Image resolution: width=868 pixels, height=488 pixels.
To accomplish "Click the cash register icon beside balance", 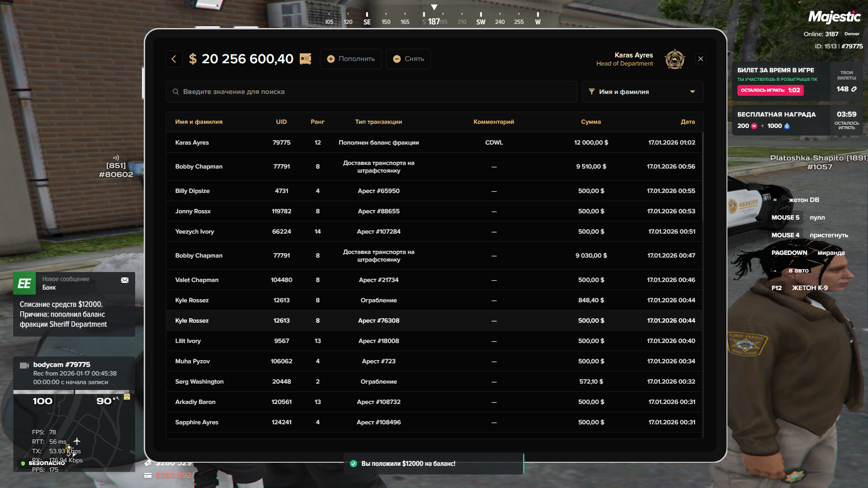I will (x=306, y=59).
